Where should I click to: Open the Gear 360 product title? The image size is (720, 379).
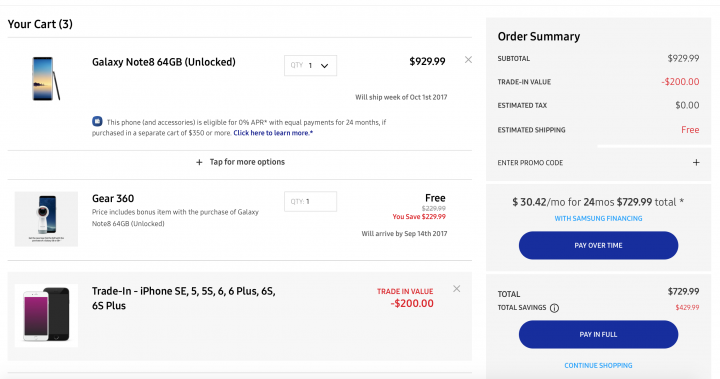click(x=113, y=198)
